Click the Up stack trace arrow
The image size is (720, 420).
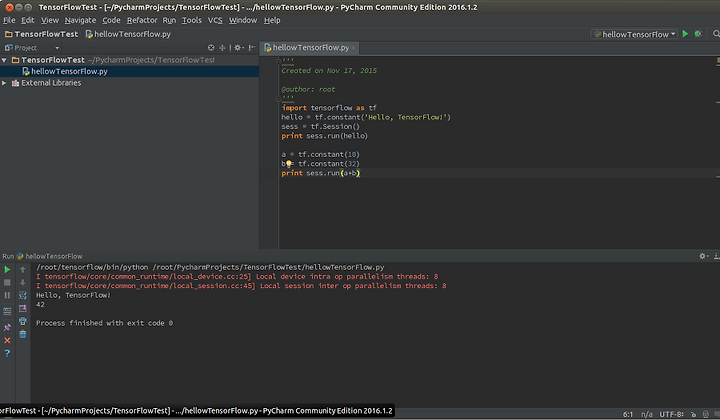pyautogui.click(x=22, y=269)
